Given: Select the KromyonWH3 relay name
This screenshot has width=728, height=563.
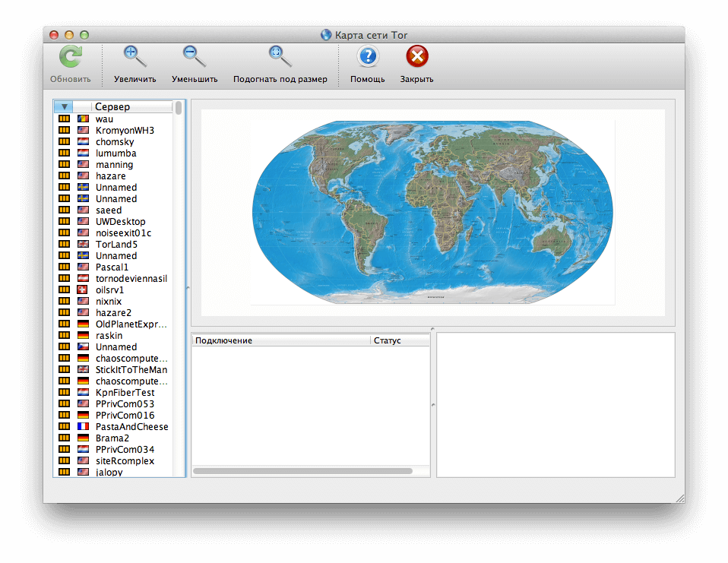Looking at the screenshot, I should pos(125,131).
